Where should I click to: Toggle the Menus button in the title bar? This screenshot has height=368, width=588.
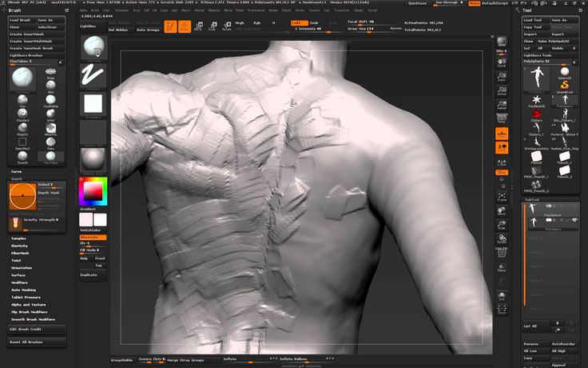pyautogui.click(x=475, y=3)
